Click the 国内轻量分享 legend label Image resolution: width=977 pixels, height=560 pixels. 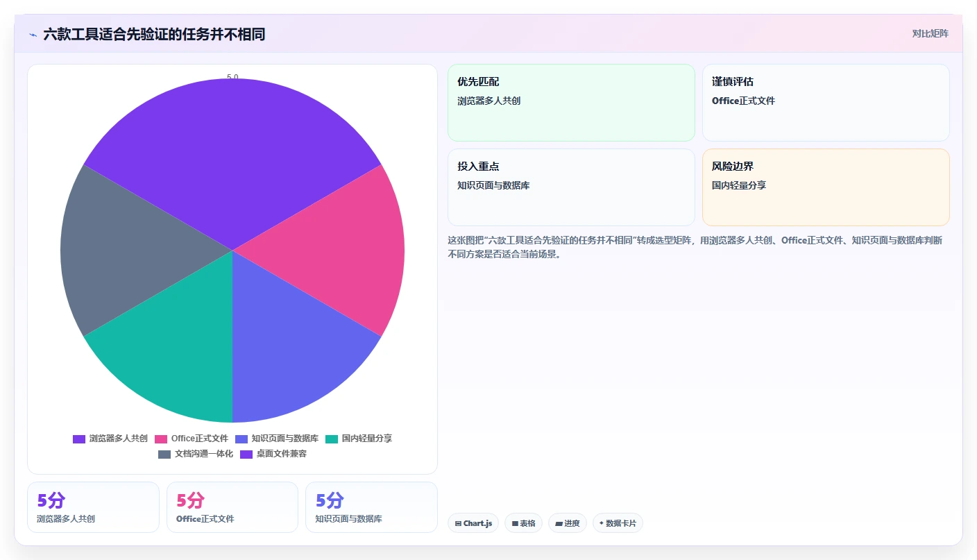point(367,439)
